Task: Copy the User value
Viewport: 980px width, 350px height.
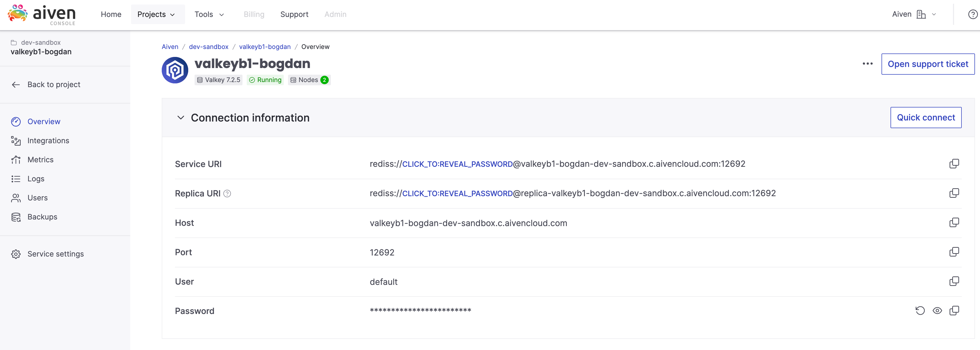Action: coord(954,281)
